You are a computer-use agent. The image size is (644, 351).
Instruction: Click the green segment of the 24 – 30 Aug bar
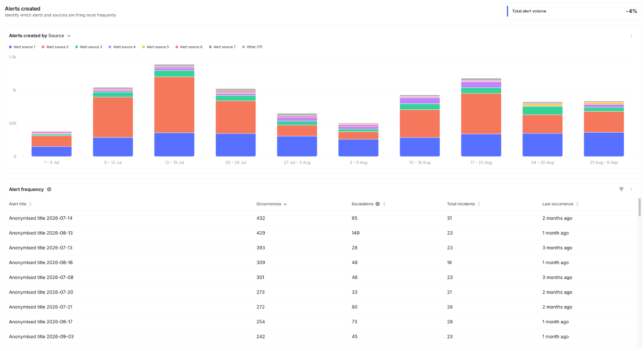[542, 111]
